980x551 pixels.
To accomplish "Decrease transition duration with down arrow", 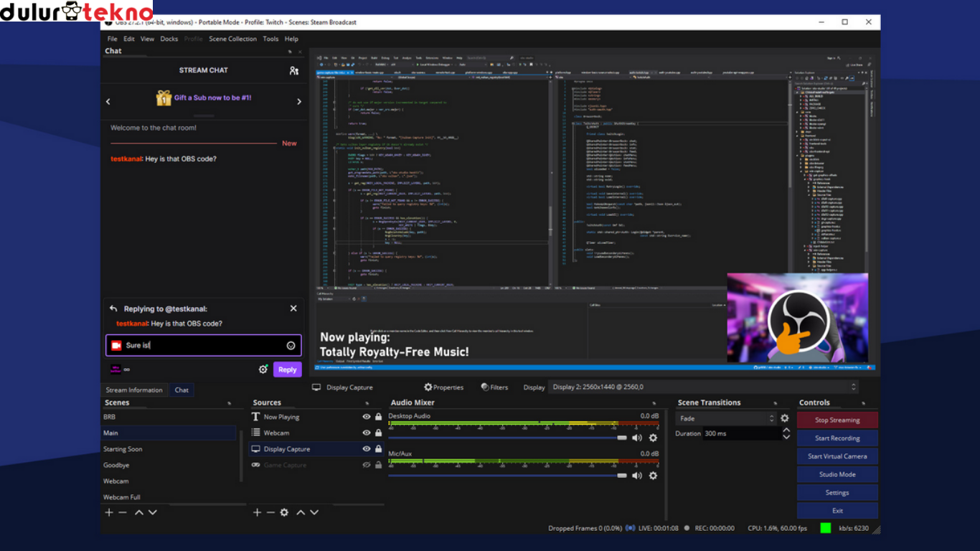I will (x=786, y=437).
